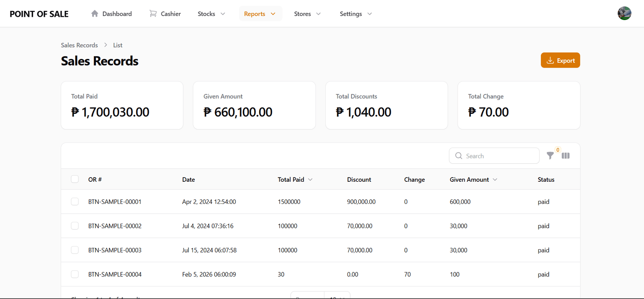Click the Total Paid ₱ 1,700,030.00 card

122,105
